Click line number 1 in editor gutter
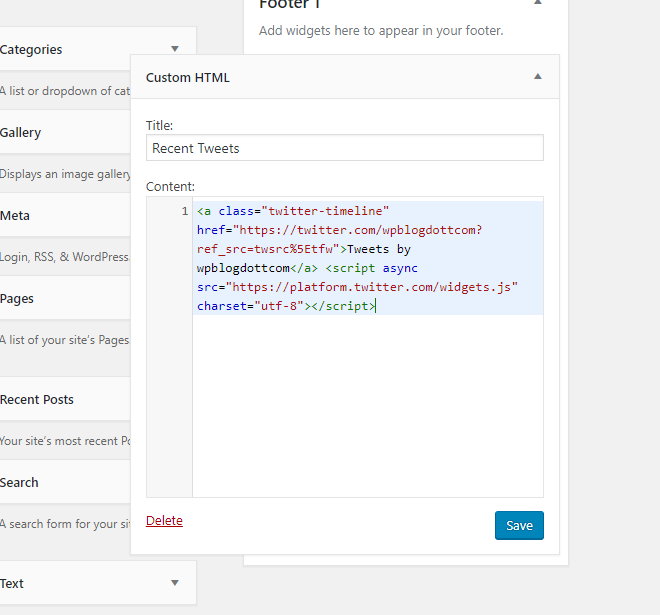The image size is (660, 615). 185,211
